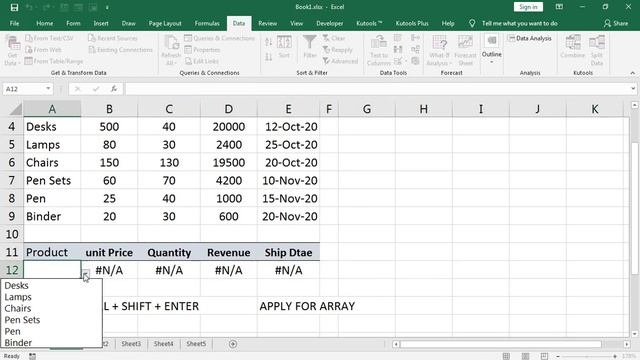Screen dimensions: 640x360
Task: Expand the formula bar
Action: 633,89
